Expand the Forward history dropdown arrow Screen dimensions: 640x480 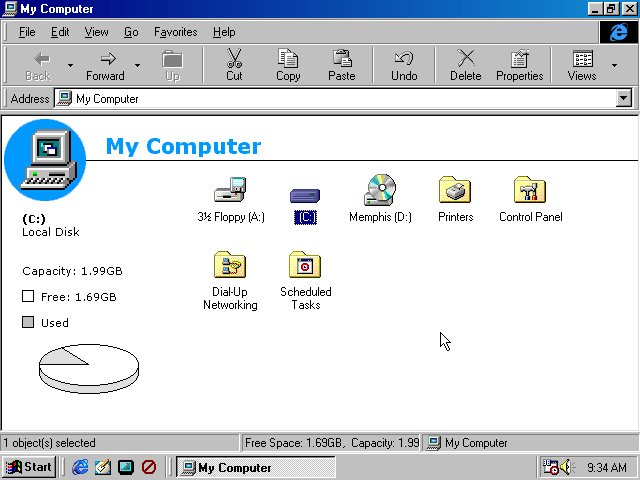click(x=138, y=65)
